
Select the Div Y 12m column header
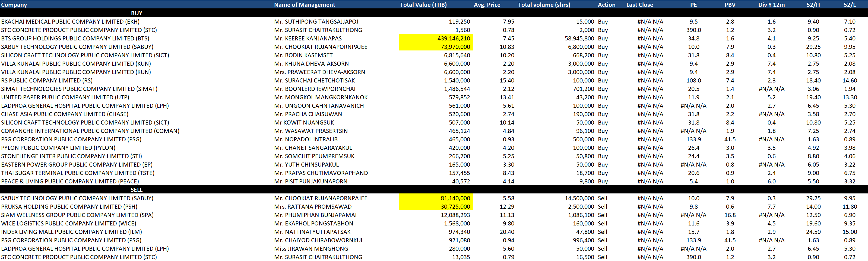[x=771, y=5]
